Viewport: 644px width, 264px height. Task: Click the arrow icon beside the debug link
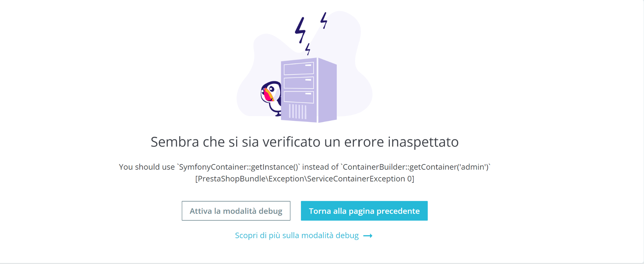point(368,236)
